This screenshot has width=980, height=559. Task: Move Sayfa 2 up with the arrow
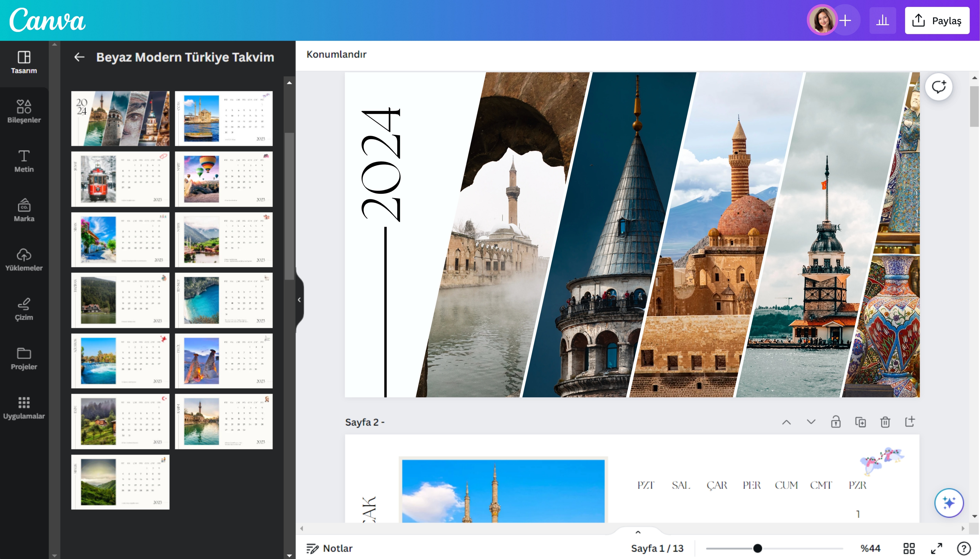786,422
